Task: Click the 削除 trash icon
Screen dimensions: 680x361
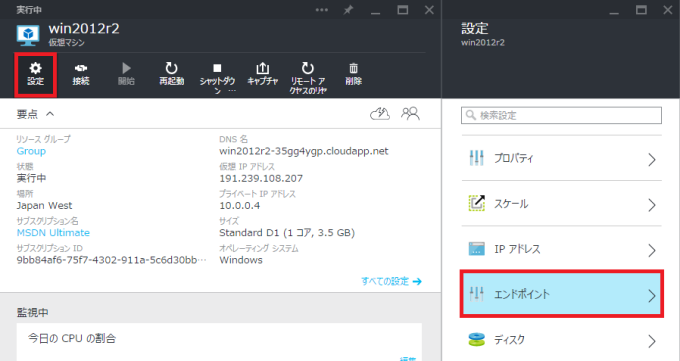Action: click(x=353, y=68)
